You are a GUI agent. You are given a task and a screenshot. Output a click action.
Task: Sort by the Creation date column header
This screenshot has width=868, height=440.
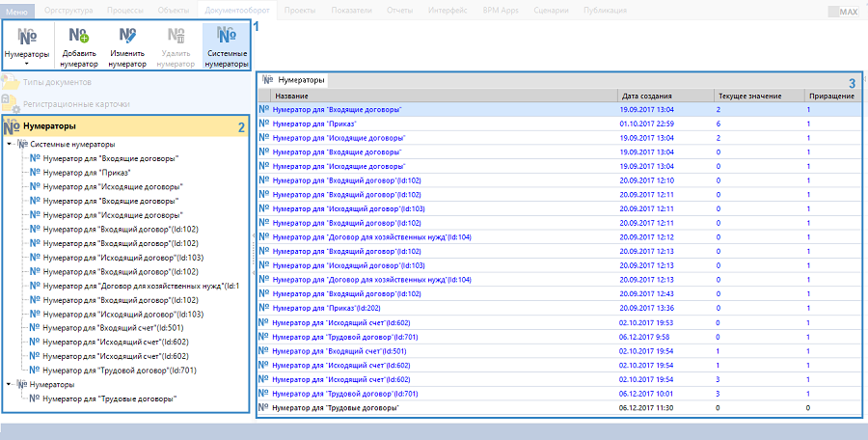[x=665, y=96]
